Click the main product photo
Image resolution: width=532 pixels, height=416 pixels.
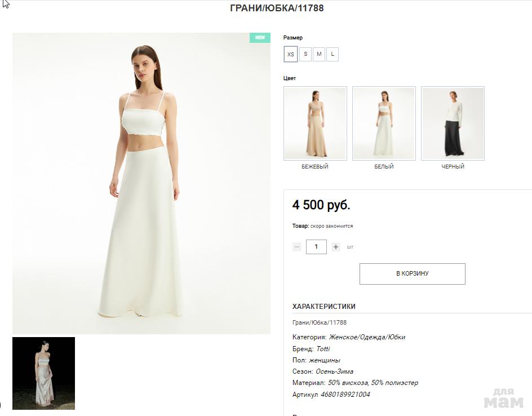pos(141,183)
